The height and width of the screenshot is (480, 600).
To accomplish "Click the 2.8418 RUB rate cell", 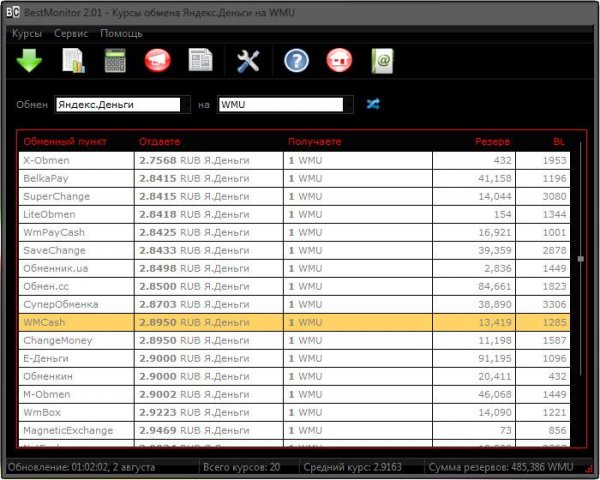I will point(209,214).
